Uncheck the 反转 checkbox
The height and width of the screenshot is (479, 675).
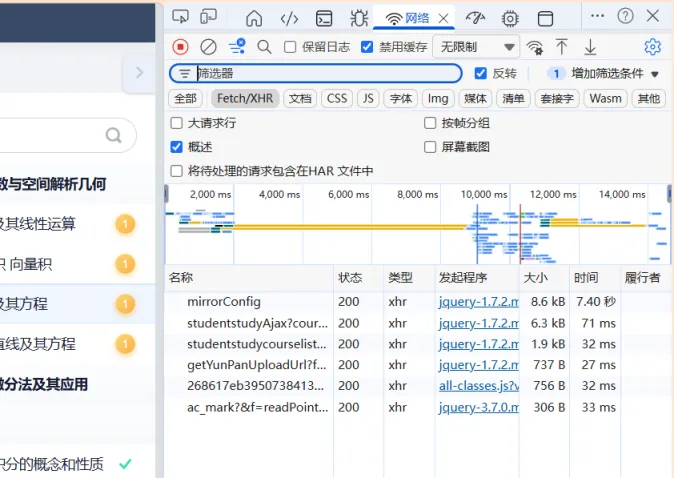pyautogui.click(x=480, y=73)
